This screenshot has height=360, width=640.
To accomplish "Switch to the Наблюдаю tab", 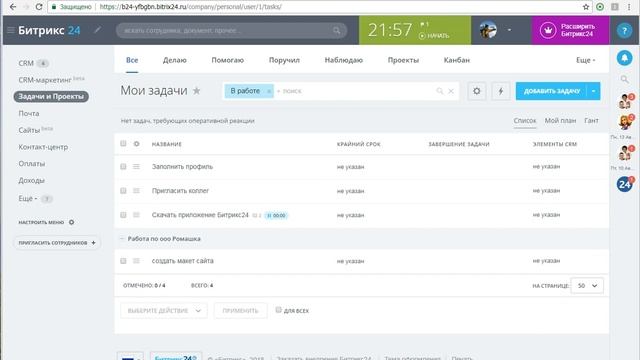I will [344, 60].
